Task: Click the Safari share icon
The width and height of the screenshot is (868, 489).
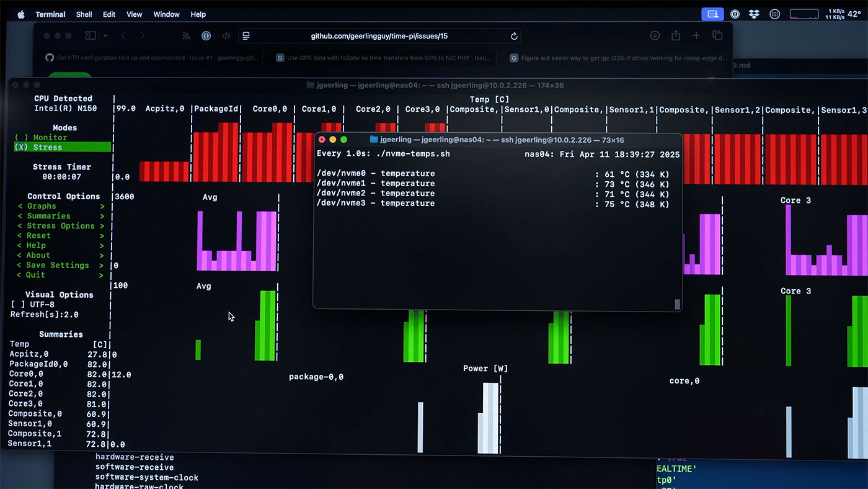Action: [x=676, y=36]
